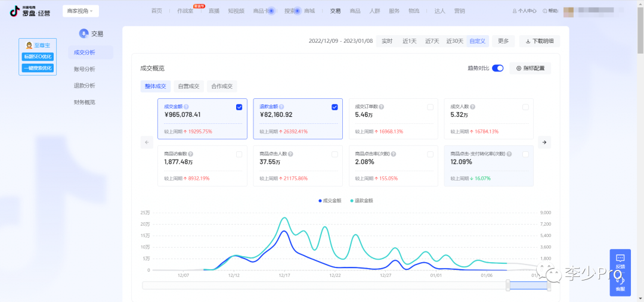Screen dimensions: 644x302
Task: Select 近1天 time range
Action: pos(410,41)
